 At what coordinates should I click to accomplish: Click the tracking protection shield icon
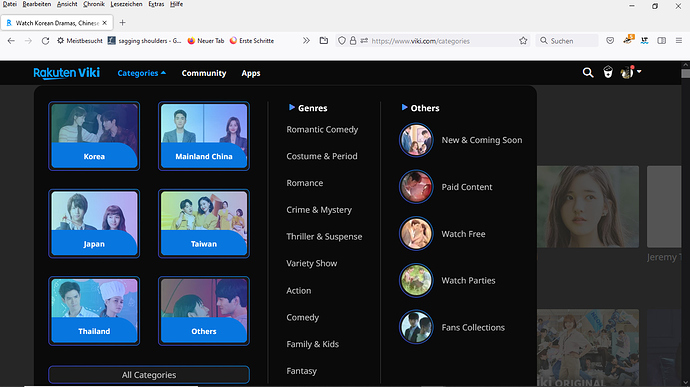point(341,41)
